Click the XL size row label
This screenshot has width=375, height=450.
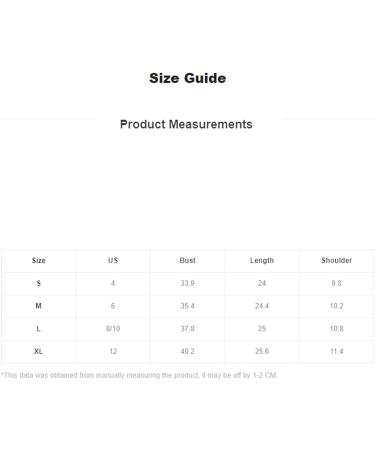tap(39, 351)
